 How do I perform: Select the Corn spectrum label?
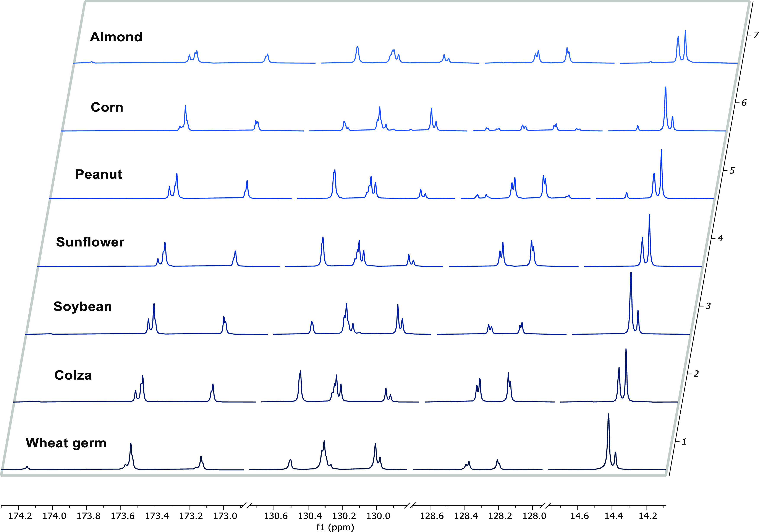(107, 107)
